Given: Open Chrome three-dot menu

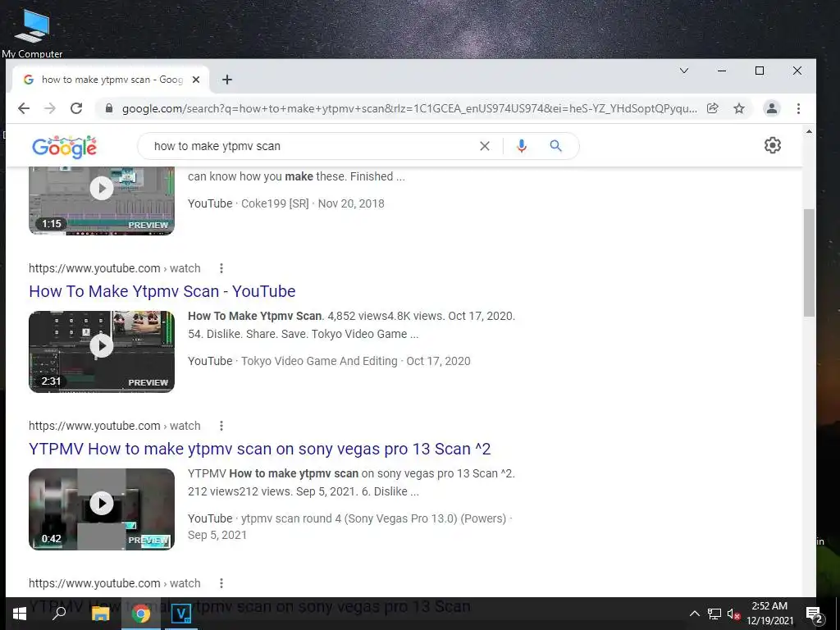Looking at the screenshot, I should (x=798, y=109).
